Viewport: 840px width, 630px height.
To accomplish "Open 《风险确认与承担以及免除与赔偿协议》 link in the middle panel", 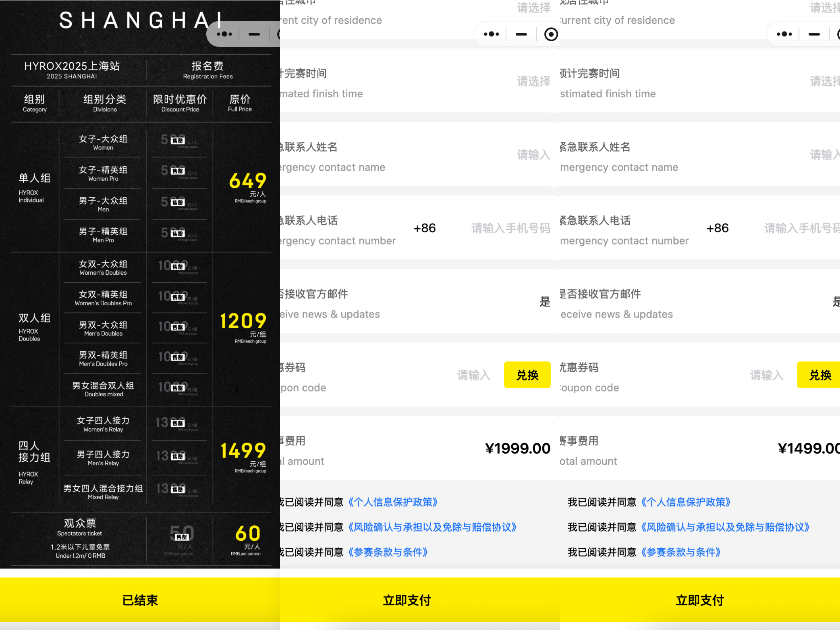I will tap(432, 527).
